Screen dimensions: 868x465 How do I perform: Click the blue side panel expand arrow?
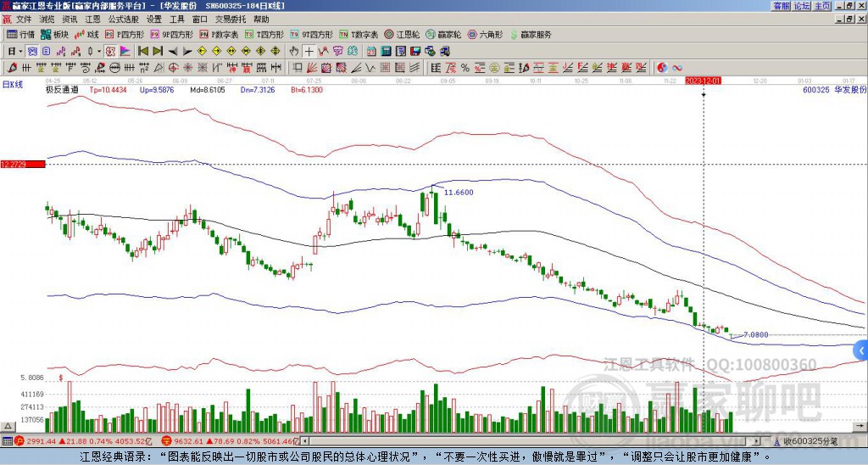tap(861, 350)
